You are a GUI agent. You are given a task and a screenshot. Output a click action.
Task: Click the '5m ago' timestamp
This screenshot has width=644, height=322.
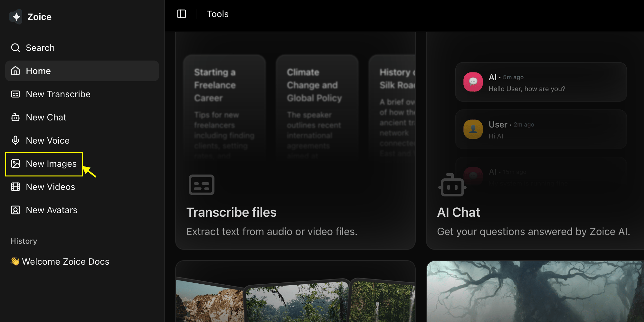[513, 77]
